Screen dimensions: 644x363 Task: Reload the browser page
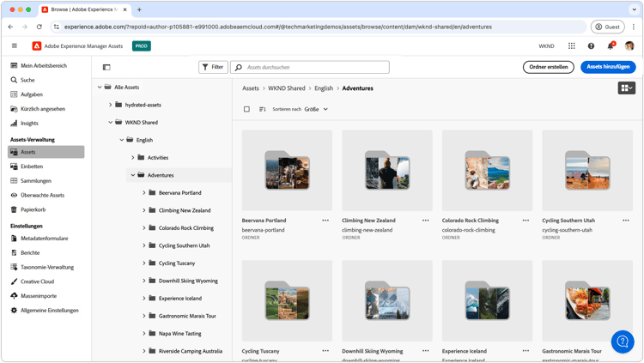pyautogui.click(x=39, y=27)
